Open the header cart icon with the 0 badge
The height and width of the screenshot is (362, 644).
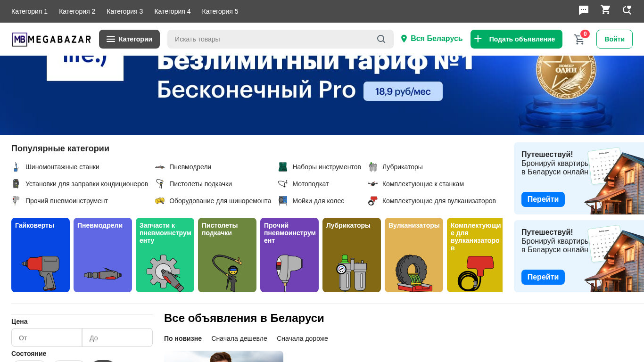coord(580,39)
